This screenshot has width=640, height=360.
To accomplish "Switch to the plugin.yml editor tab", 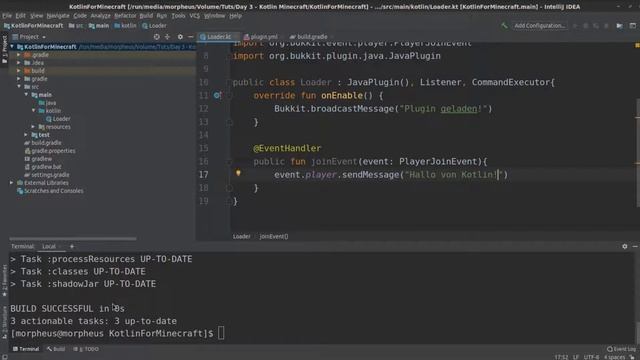I will (261, 37).
